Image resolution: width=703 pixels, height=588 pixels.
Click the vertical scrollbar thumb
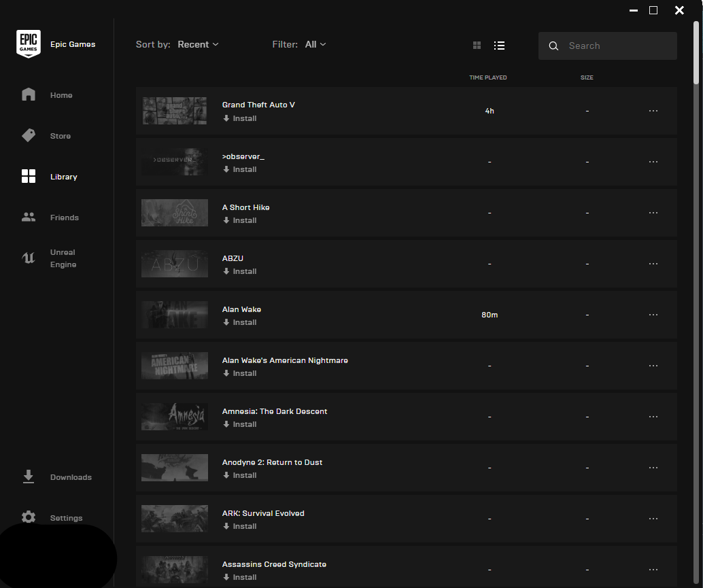696,52
